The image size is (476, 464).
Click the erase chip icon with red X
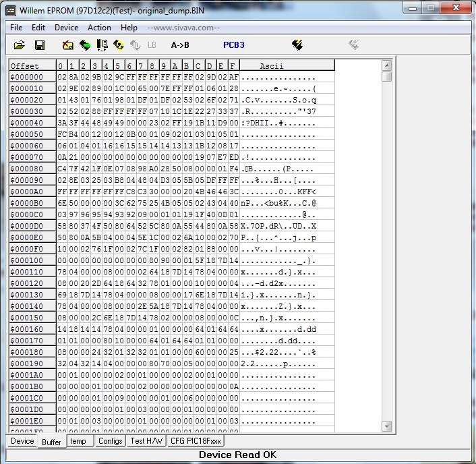68,45
